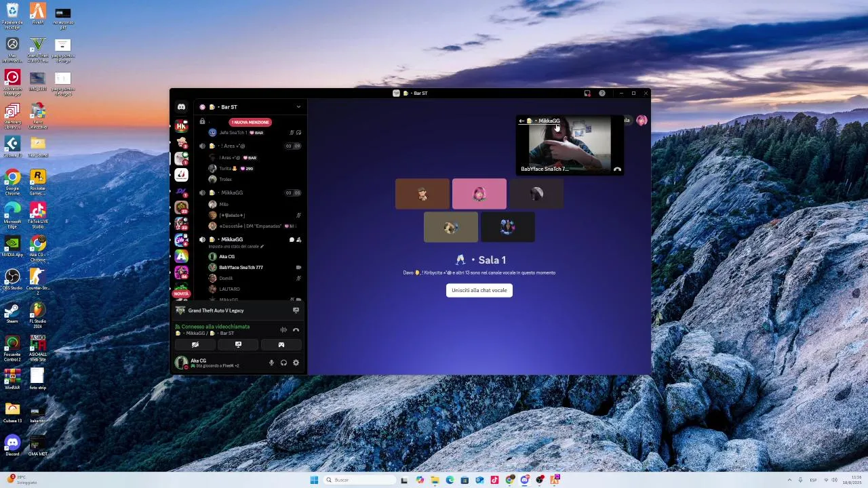Open FiveM desktop shortcut
Viewport: 868px width, 488px height.
(38, 14)
